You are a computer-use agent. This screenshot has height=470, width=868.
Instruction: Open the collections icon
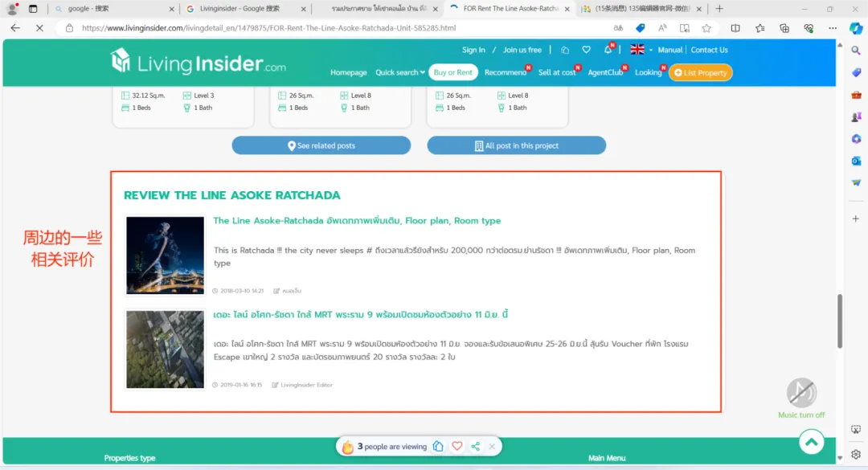[x=784, y=27]
